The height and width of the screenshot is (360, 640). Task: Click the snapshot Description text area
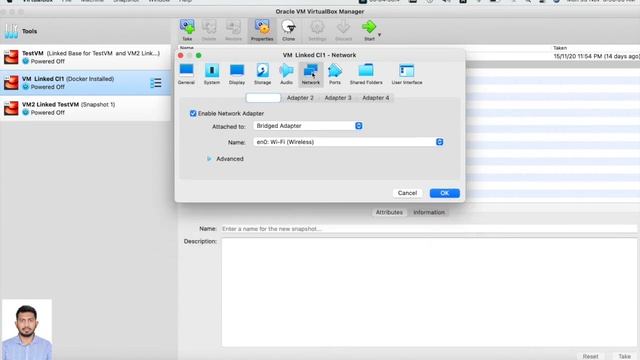click(429, 292)
